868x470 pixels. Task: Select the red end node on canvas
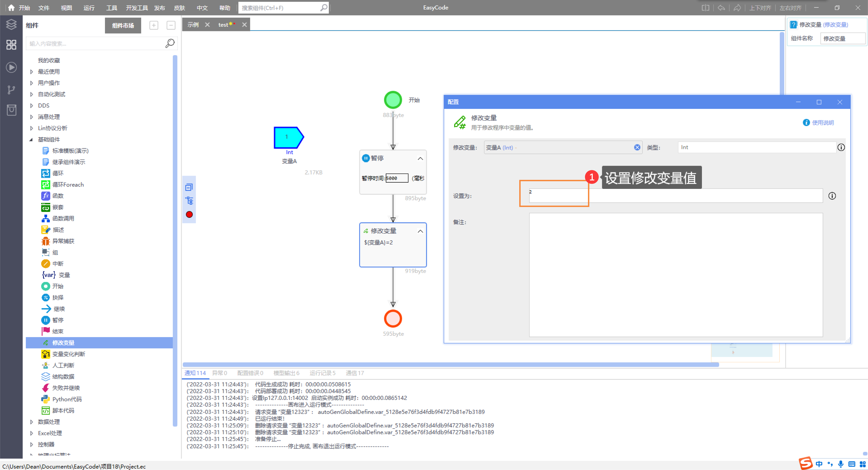(393, 319)
